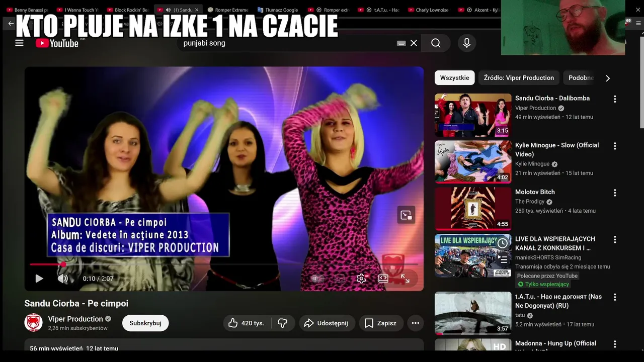Screen dimensions: 644x362
Task: Click Kylie Minogue - Slow title
Action: pos(557,150)
